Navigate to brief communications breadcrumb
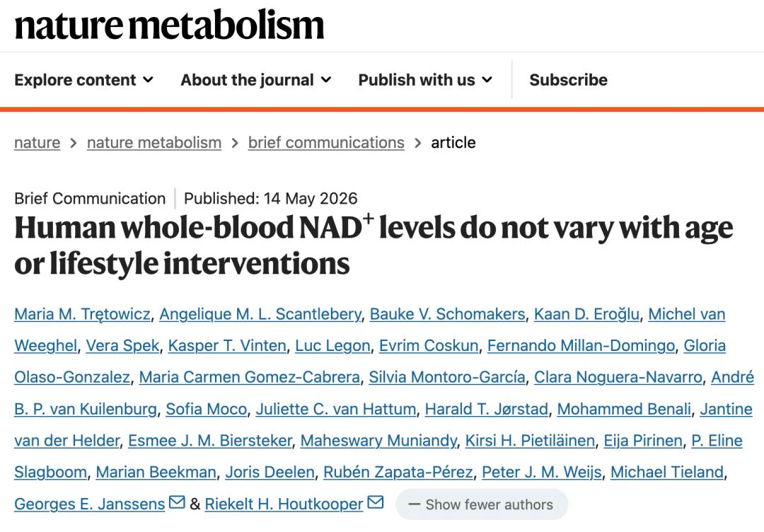764x532 pixels. click(x=326, y=142)
